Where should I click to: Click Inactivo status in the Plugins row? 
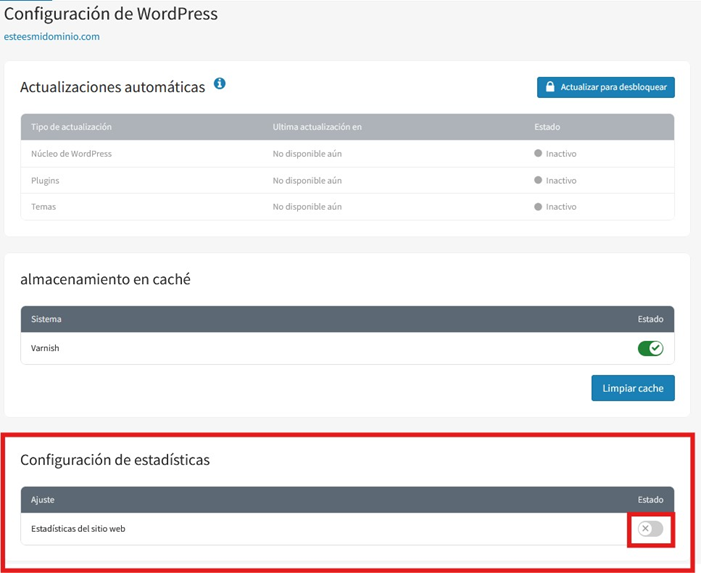[x=555, y=181]
